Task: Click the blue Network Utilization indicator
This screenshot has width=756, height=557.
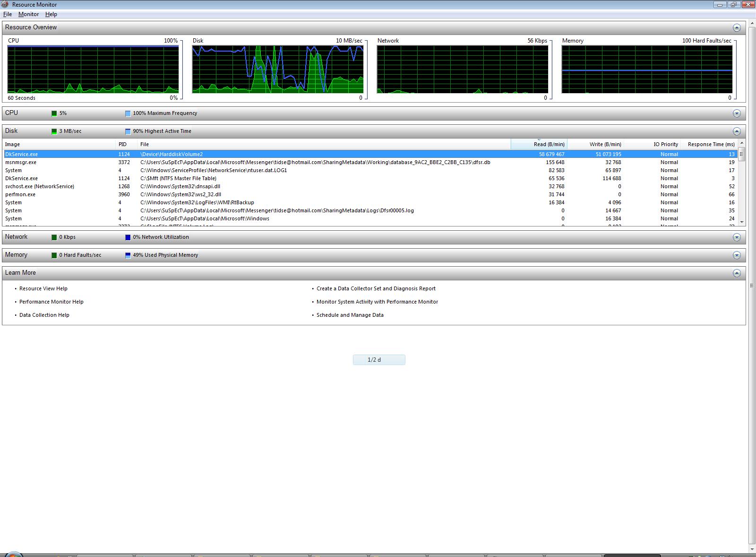Action: coord(128,237)
